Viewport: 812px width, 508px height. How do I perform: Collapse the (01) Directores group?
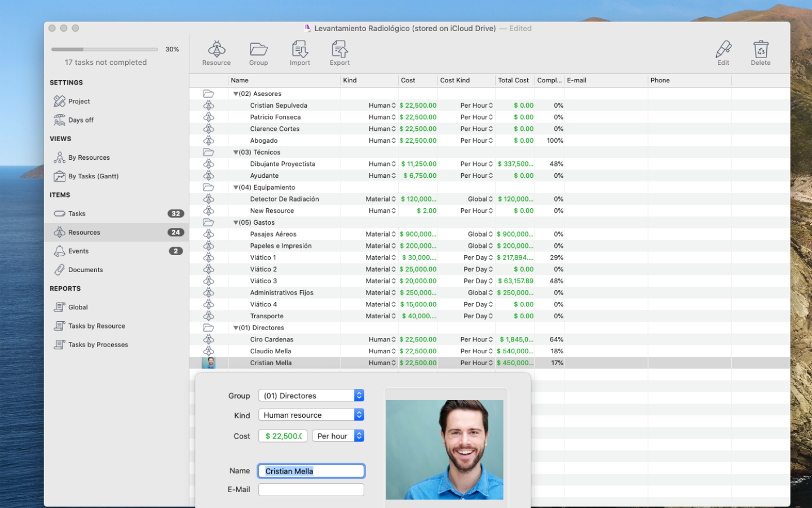(236, 328)
